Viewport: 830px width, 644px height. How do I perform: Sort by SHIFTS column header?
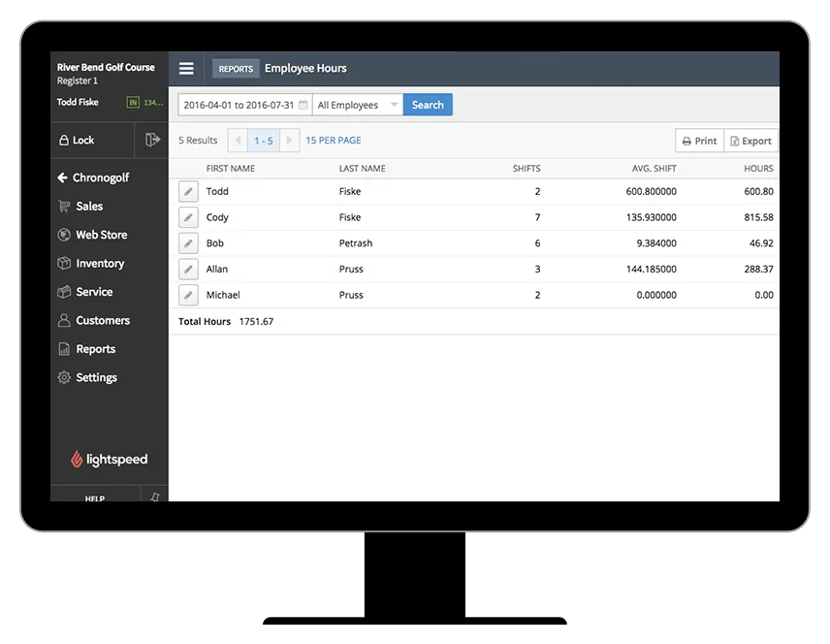(527, 169)
